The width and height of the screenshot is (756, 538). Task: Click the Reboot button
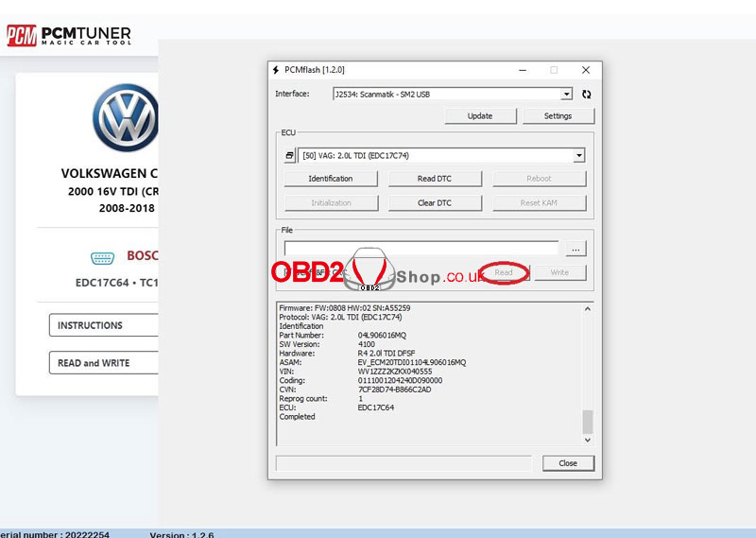click(x=539, y=179)
